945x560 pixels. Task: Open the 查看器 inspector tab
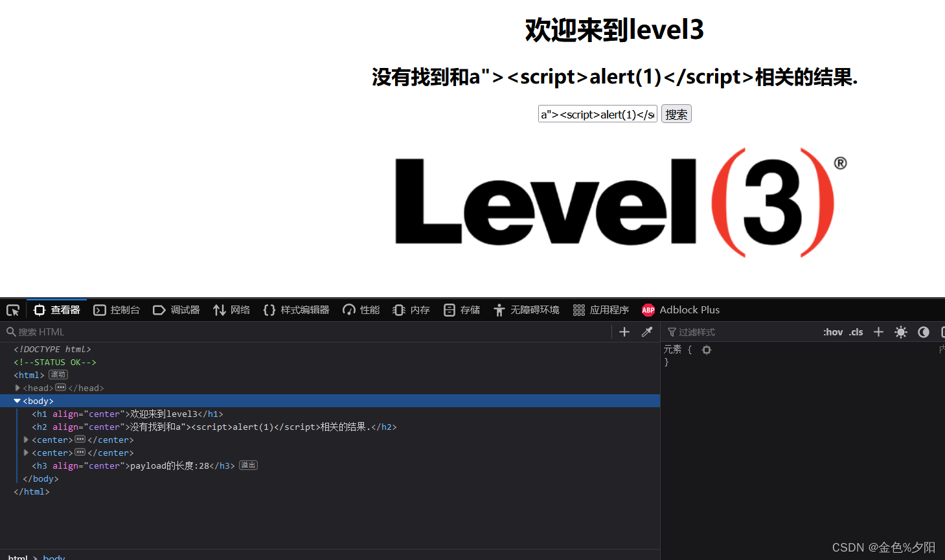(57, 310)
